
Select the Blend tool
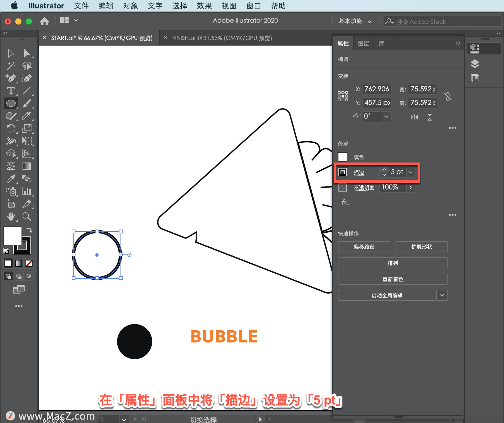coord(27,179)
